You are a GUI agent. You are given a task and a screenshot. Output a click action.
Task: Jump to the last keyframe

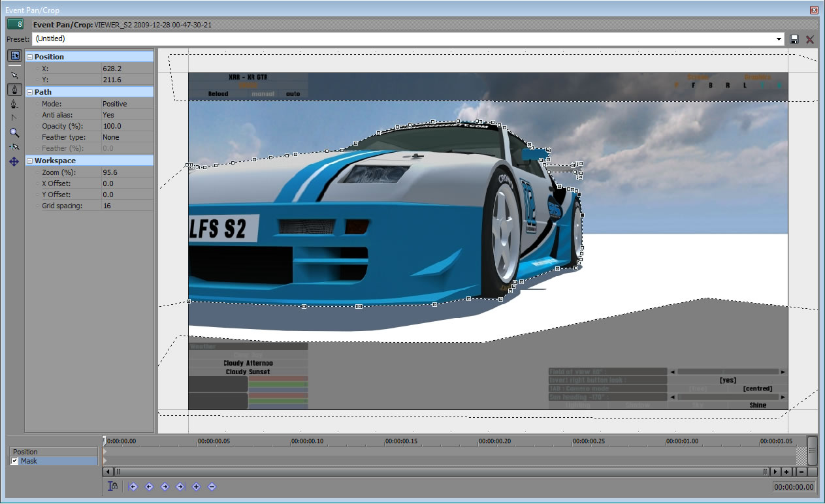[x=180, y=486]
